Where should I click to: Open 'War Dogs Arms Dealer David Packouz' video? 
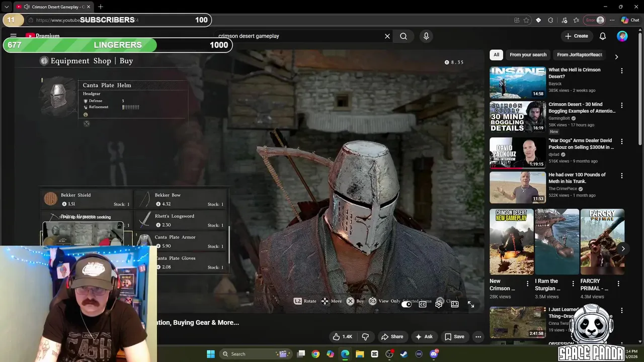click(x=518, y=152)
